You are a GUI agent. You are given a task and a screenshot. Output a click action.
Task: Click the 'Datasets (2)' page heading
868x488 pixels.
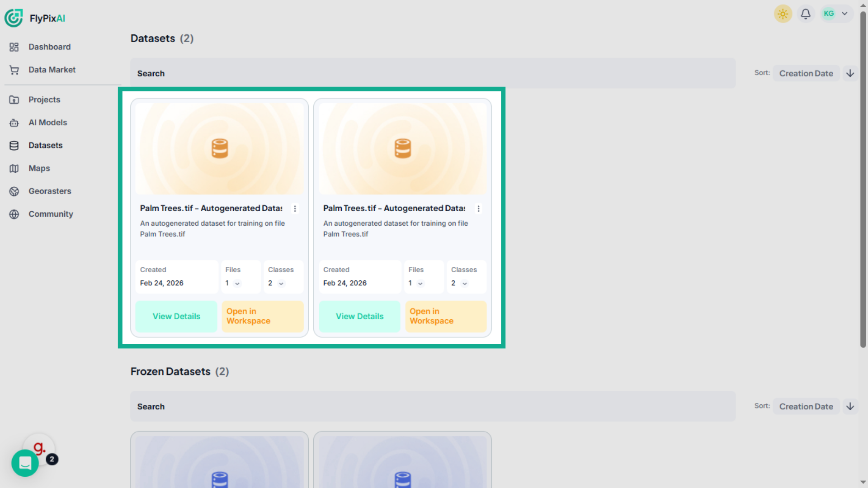point(162,38)
